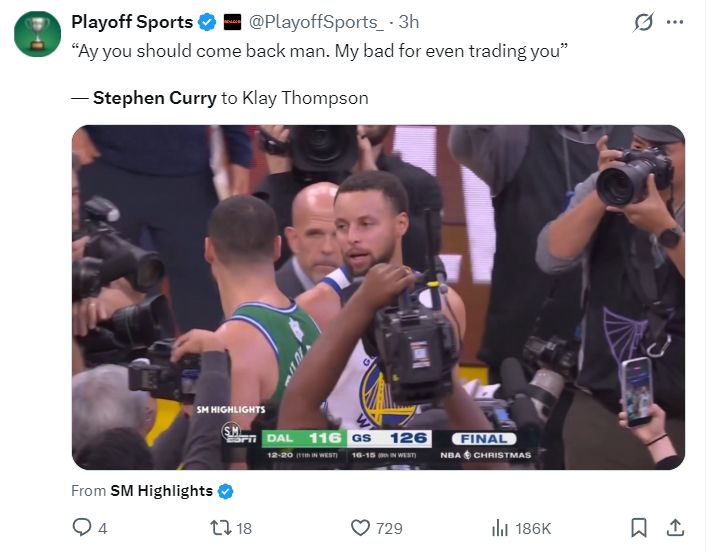Click the 3h timestamp link
Screen dimensions: 707x553
409,22
